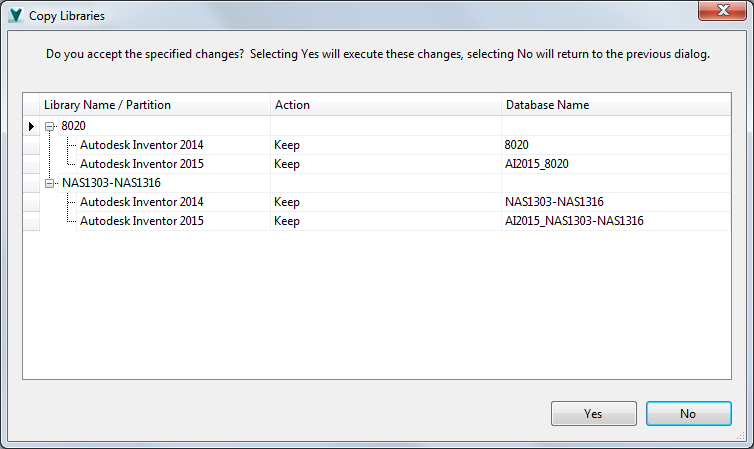Screen dimensions: 754x449
Task: Collapse the NAS1303-NAS1316 library node
Action: (x=50, y=183)
